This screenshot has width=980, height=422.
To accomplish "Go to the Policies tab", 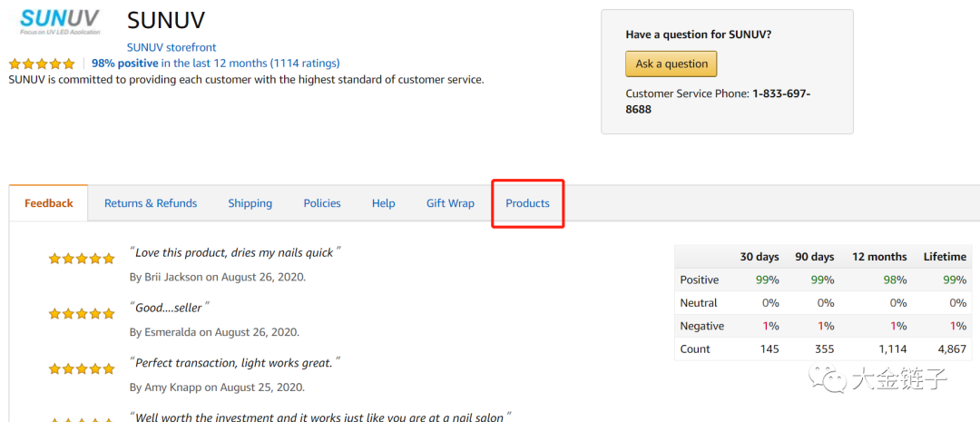I will point(322,203).
